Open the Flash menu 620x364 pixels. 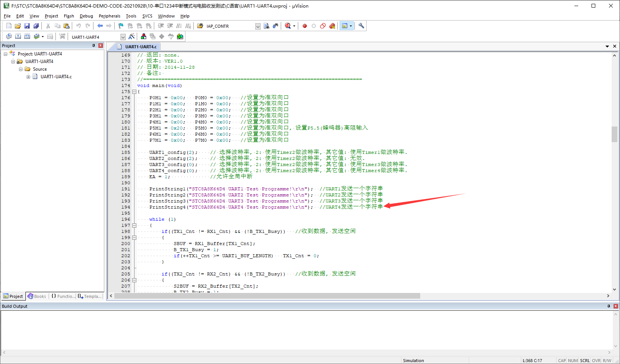point(69,16)
